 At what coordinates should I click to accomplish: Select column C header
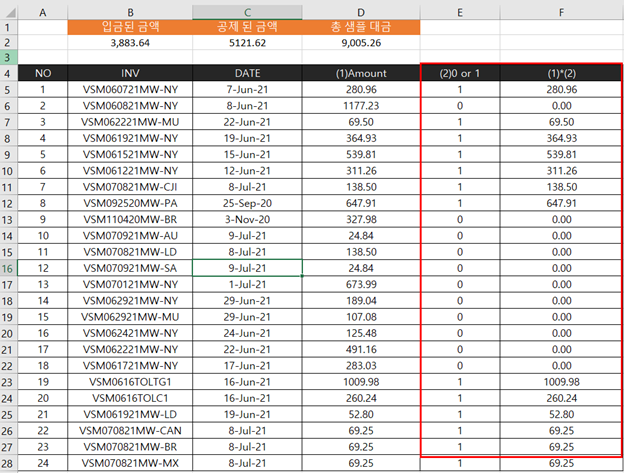click(247, 12)
